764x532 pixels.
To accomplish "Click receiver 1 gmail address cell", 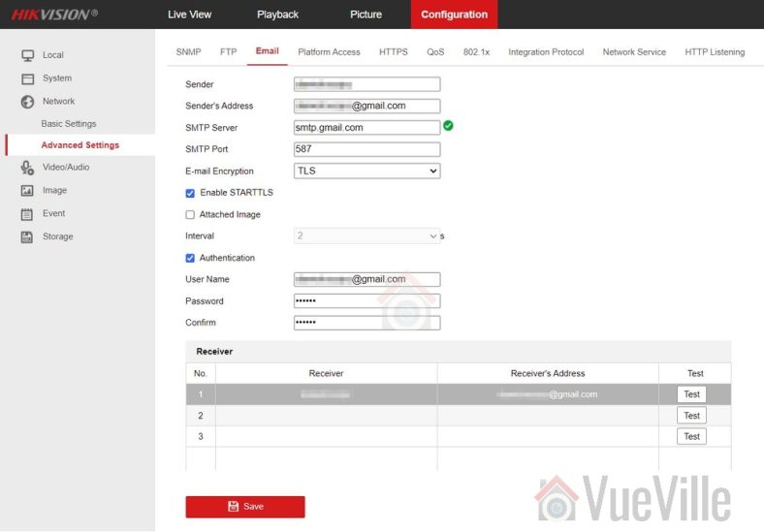I will (548, 394).
